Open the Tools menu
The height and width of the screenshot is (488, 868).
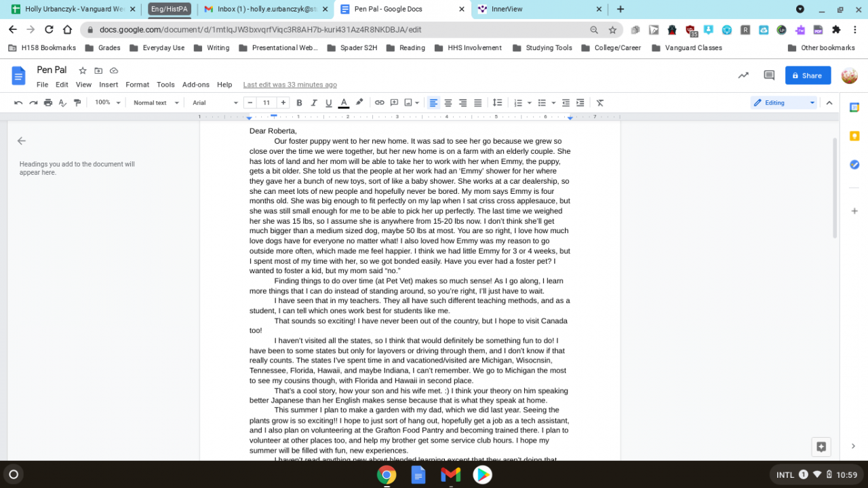click(x=165, y=85)
